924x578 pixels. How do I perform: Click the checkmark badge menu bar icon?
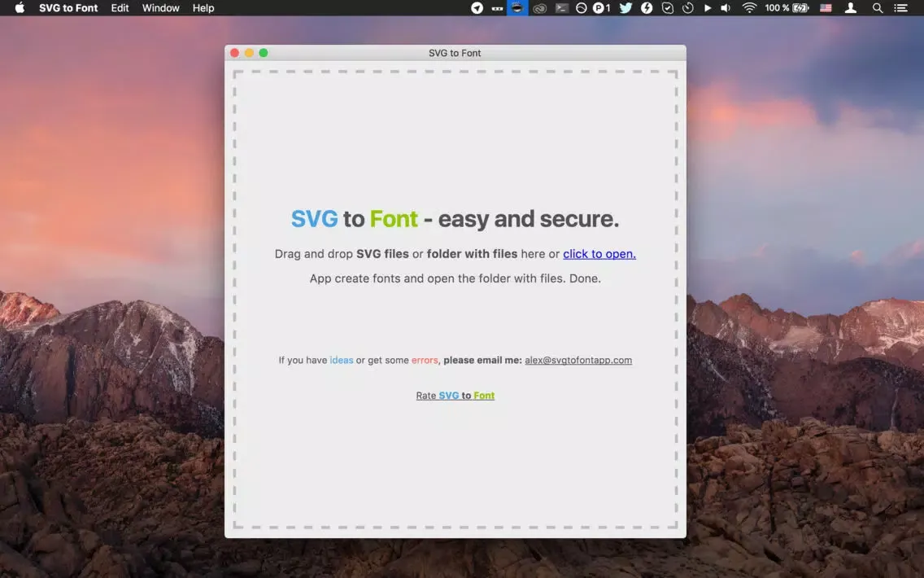[667, 7]
